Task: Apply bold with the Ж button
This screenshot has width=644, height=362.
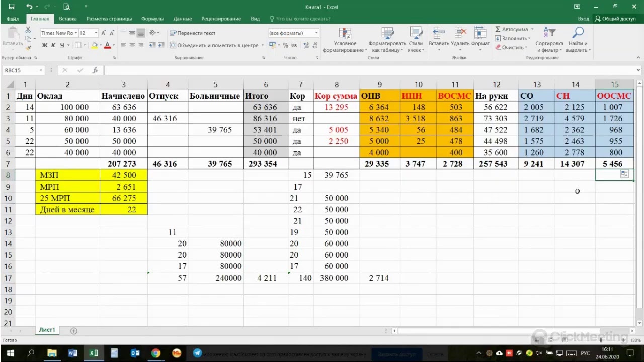Action: [45, 45]
